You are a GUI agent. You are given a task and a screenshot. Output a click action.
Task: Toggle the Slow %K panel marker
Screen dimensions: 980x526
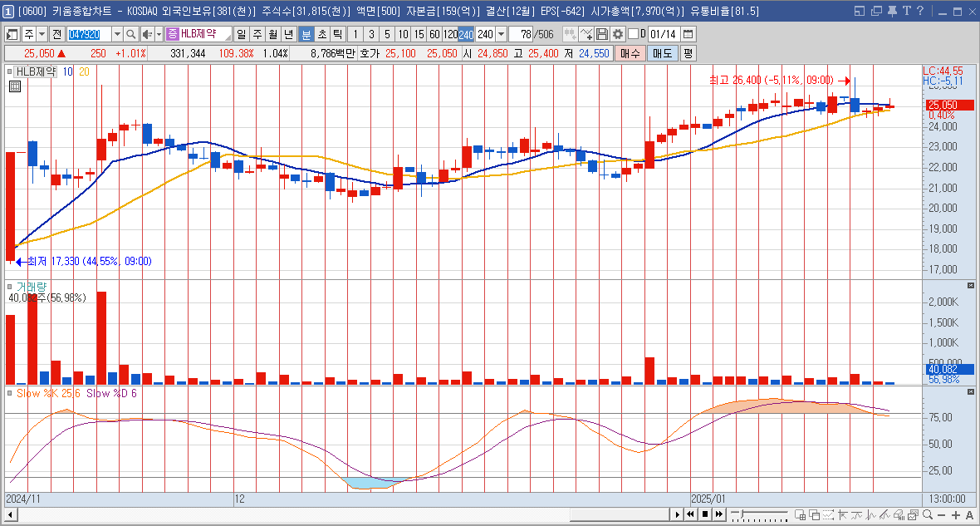pos(9,393)
